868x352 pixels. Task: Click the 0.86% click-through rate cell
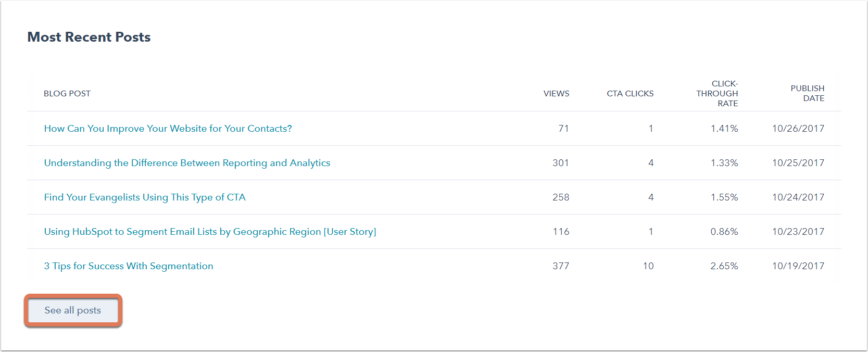[x=724, y=232]
